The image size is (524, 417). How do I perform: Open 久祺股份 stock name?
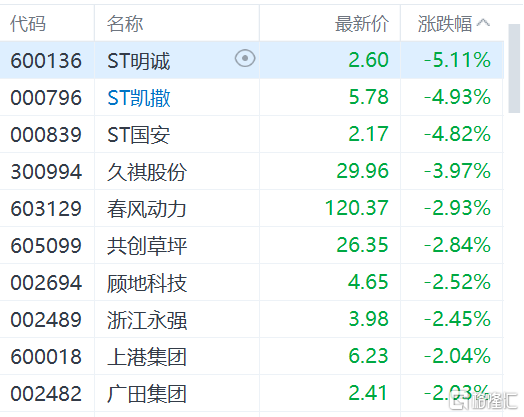click(x=147, y=172)
